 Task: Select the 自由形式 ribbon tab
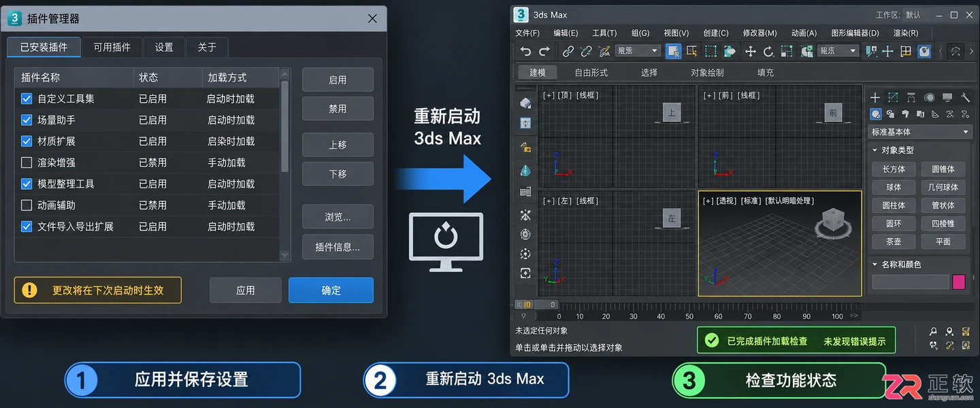pos(591,72)
